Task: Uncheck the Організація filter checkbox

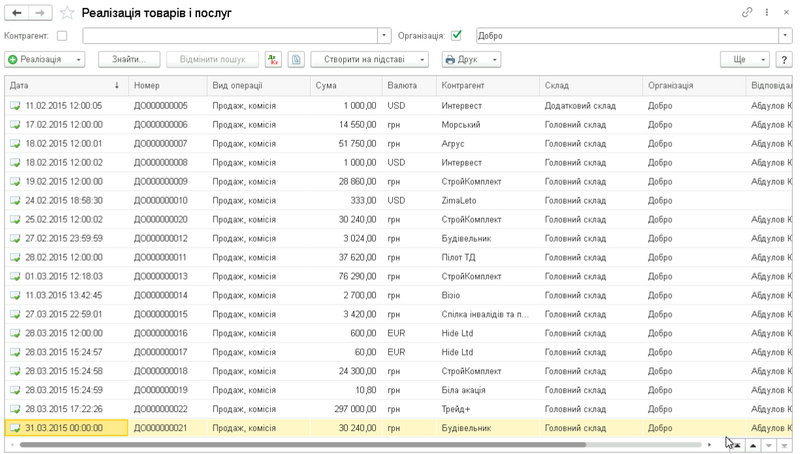Action: click(x=457, y=36)
